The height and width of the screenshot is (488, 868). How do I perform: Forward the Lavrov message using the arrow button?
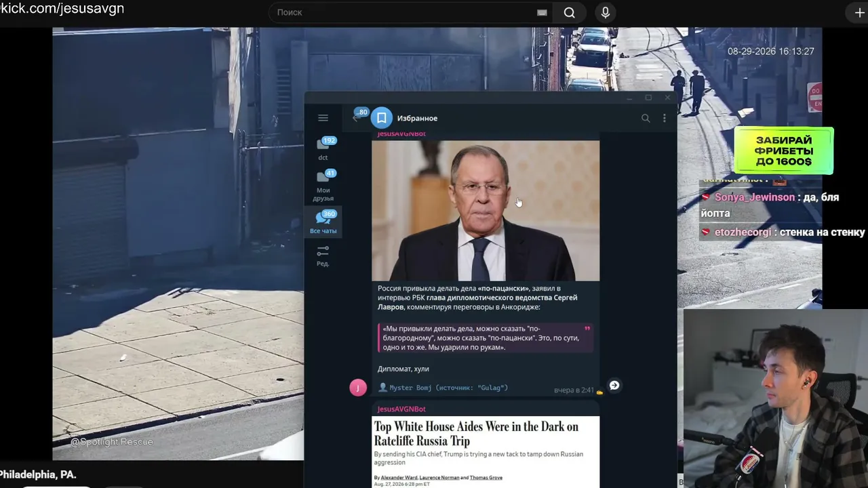614,385
